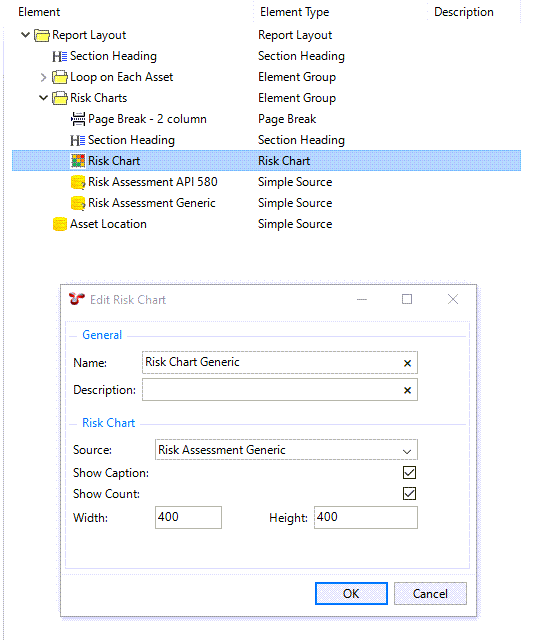The image size is (535, 640).
Task: Clear the Name field text
Action: coord(407,363)
